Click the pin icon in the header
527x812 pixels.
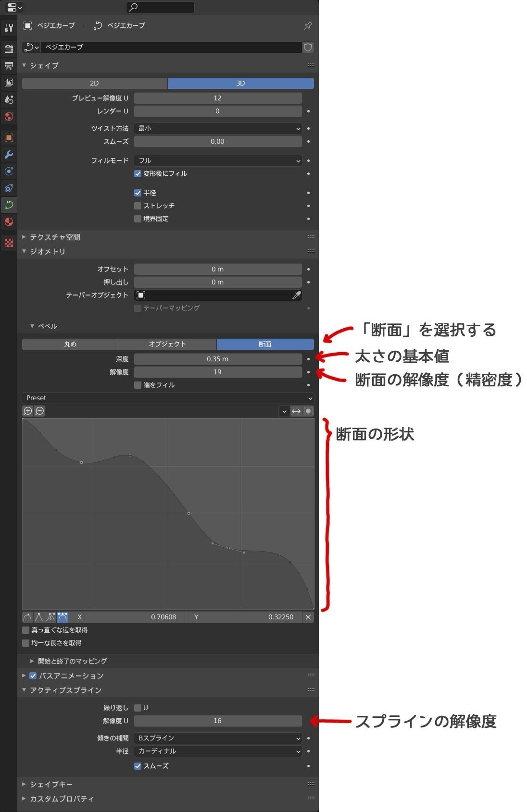(308, 25)
